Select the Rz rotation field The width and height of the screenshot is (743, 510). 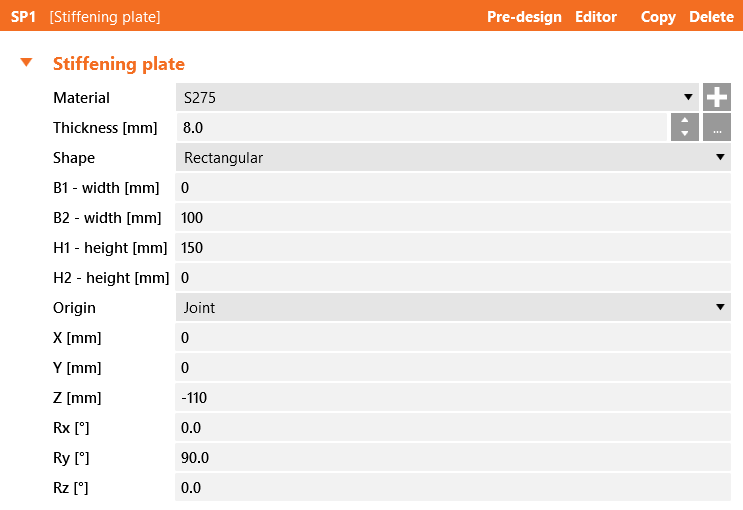452,487
